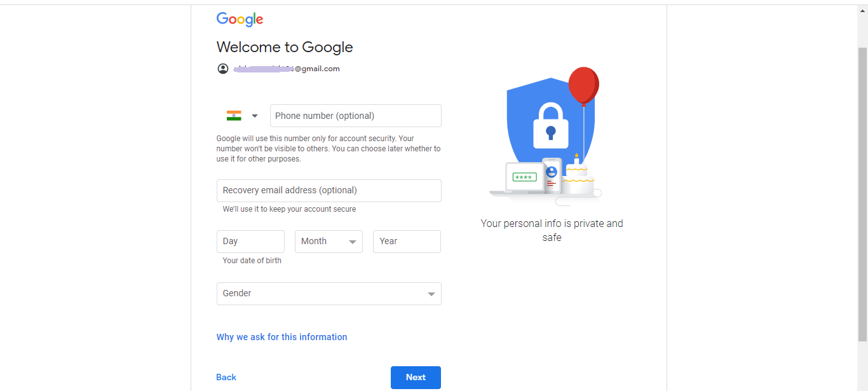Screen dimensions: 868x391
Task: Focus the Phone number (optional) field
Action: [x=356, y=116]
